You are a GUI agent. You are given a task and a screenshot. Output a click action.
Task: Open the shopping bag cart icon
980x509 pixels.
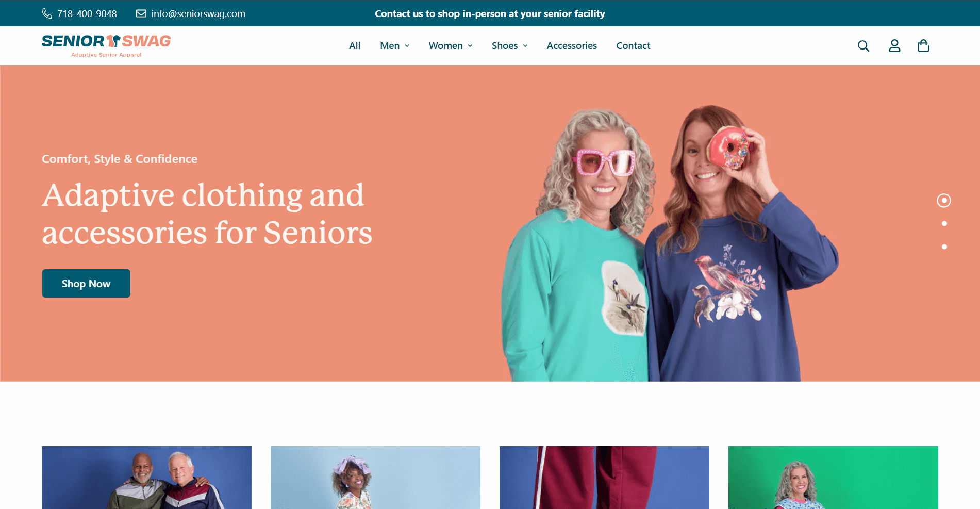923,46
